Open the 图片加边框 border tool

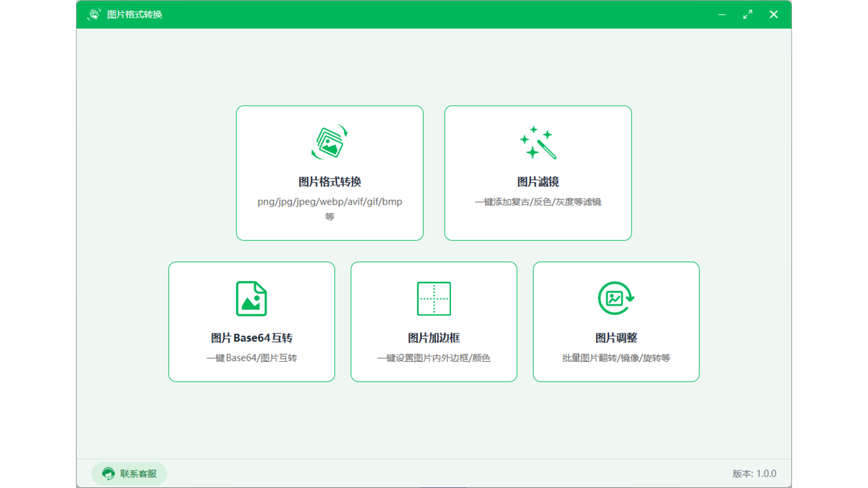tap(433, 321)
